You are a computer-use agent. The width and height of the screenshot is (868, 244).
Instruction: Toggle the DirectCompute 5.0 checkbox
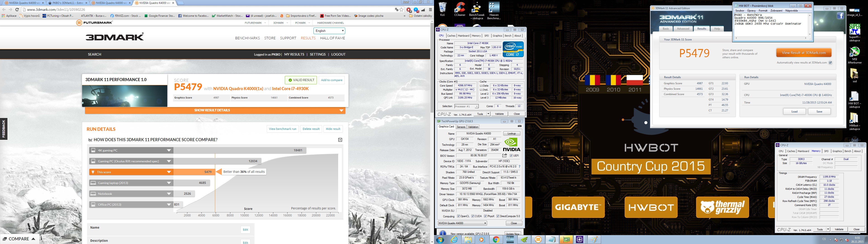click(x=498, y=216)
